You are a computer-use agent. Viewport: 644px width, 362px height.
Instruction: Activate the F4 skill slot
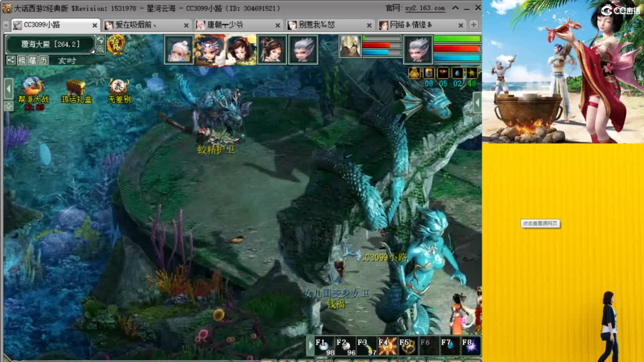(x=387, y=346)
